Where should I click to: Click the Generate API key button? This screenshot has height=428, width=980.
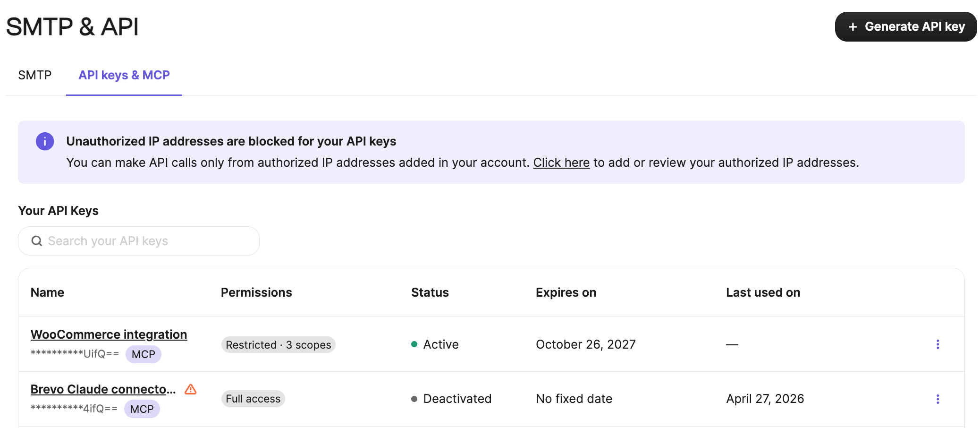pyautogui.click(x=905, y=26)
